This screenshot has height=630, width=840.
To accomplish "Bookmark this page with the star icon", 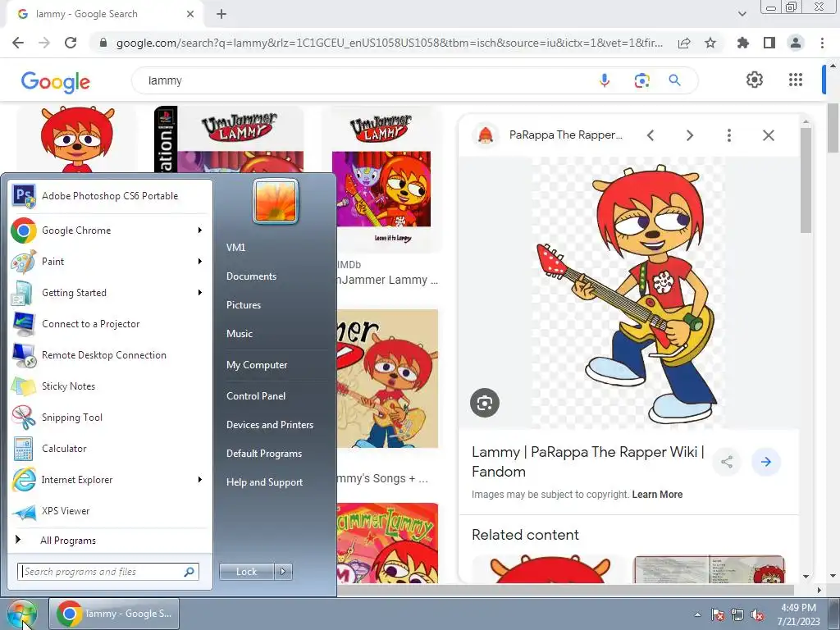I will [710, 43].
